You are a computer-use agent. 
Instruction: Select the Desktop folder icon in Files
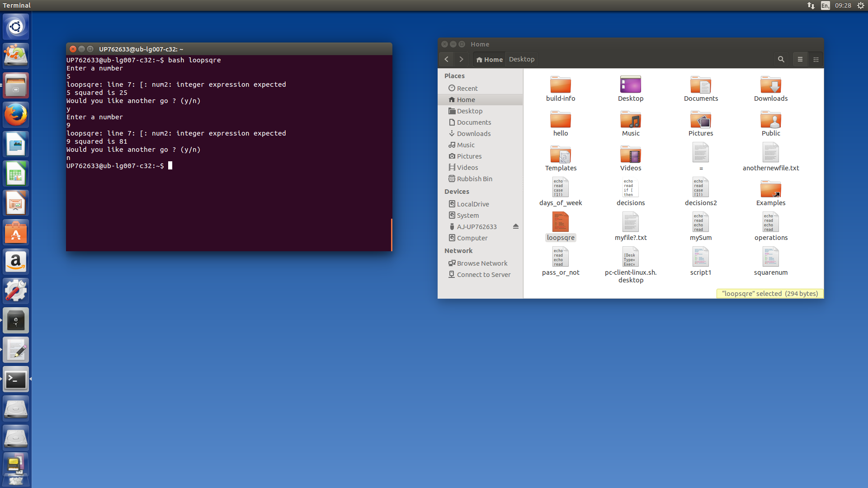click(631, 89)
